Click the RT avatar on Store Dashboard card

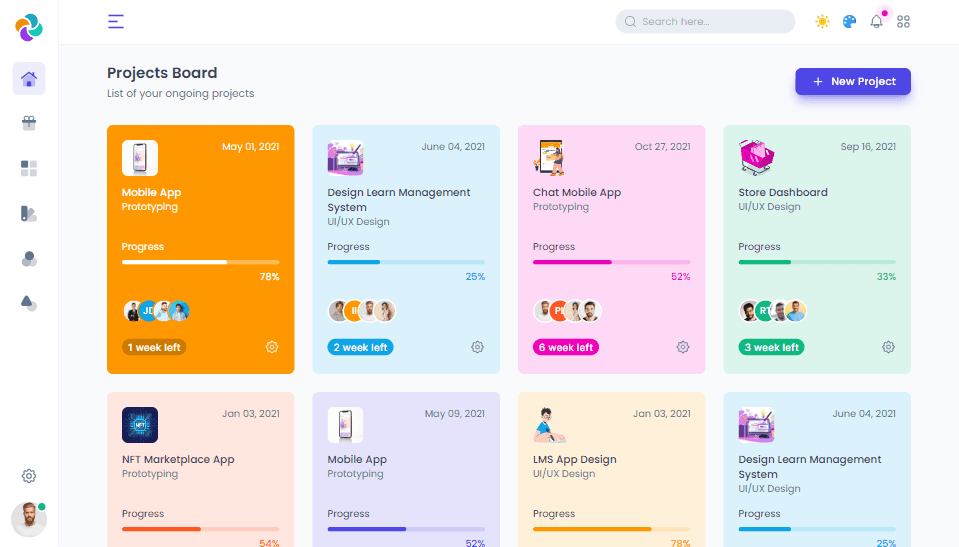click(765, 311)
